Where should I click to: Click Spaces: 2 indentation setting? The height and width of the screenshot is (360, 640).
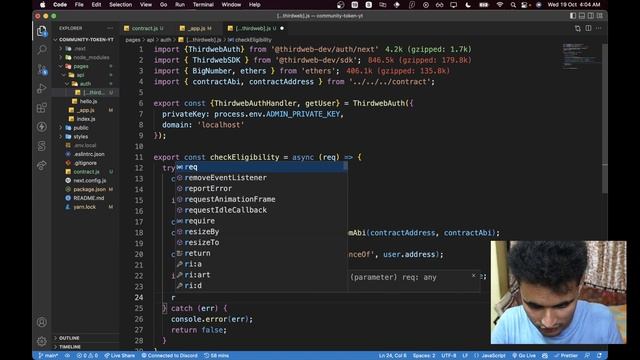pos(424,356)
